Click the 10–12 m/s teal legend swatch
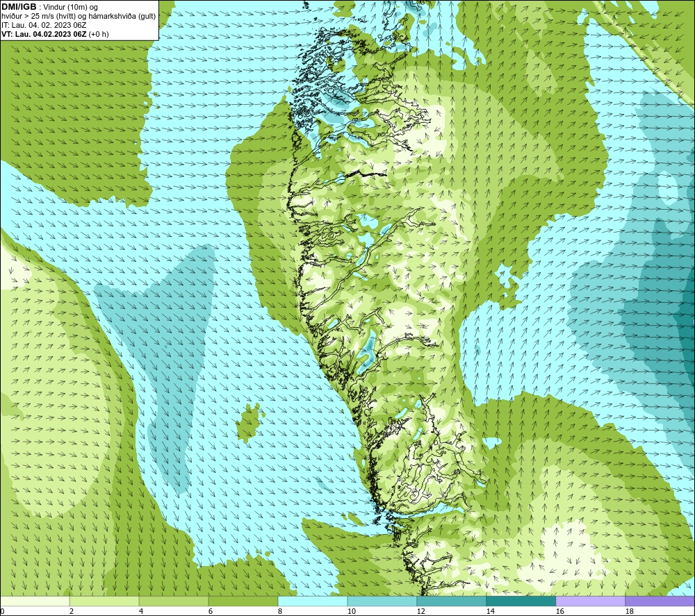 point(382,601)
